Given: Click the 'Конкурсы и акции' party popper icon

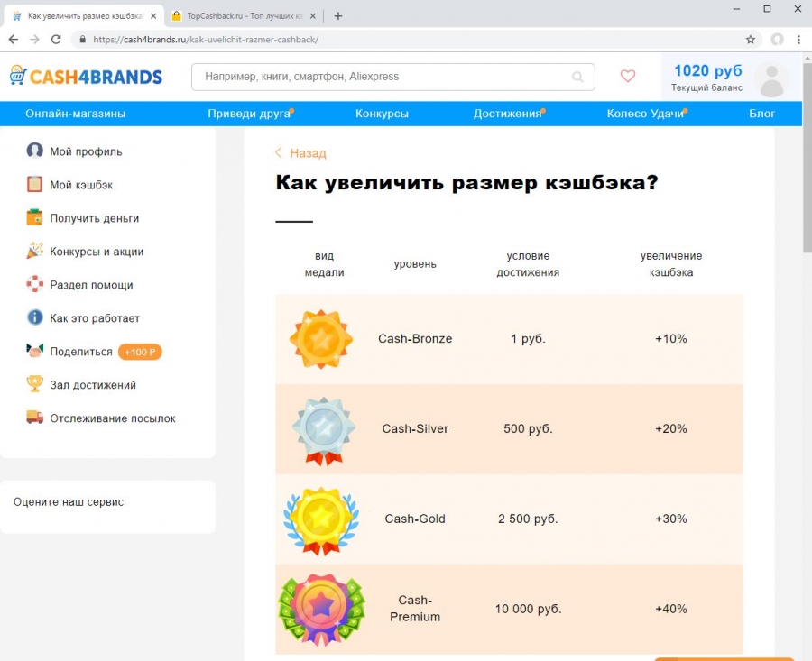Looking at the screenshot, I should click(x=34, y=251).
